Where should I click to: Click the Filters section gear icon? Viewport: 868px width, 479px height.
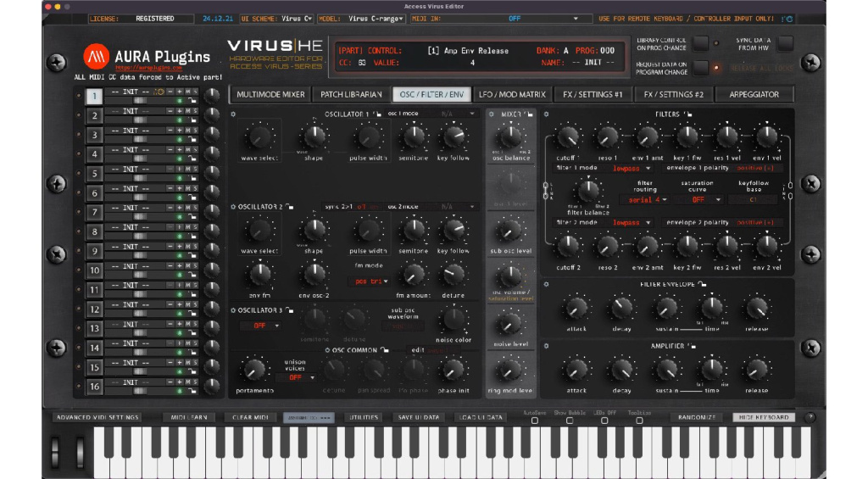coord(547,114)
